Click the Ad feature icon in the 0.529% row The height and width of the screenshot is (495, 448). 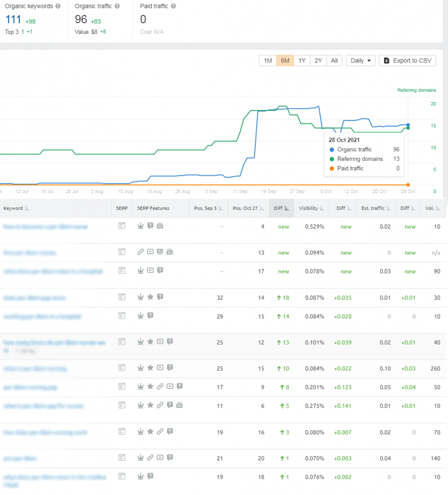[160, 226]
